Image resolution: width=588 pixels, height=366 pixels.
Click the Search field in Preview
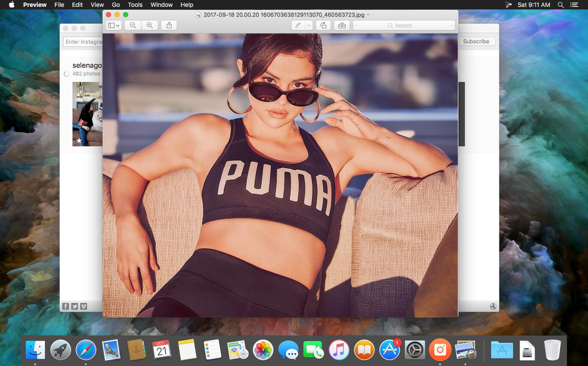point(404,25)
